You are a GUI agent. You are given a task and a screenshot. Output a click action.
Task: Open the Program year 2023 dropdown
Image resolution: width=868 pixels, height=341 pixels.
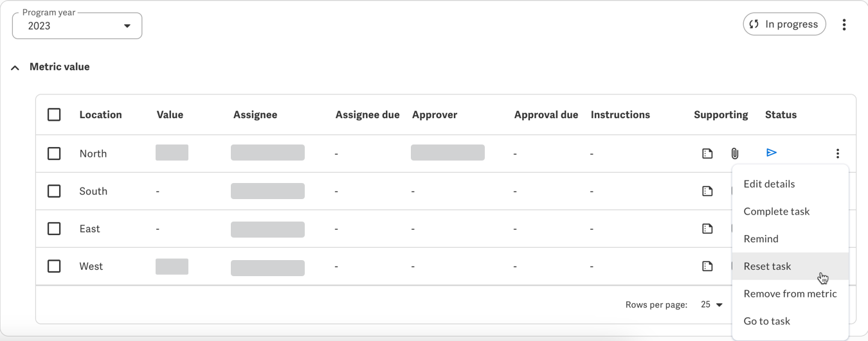(77, 26)
